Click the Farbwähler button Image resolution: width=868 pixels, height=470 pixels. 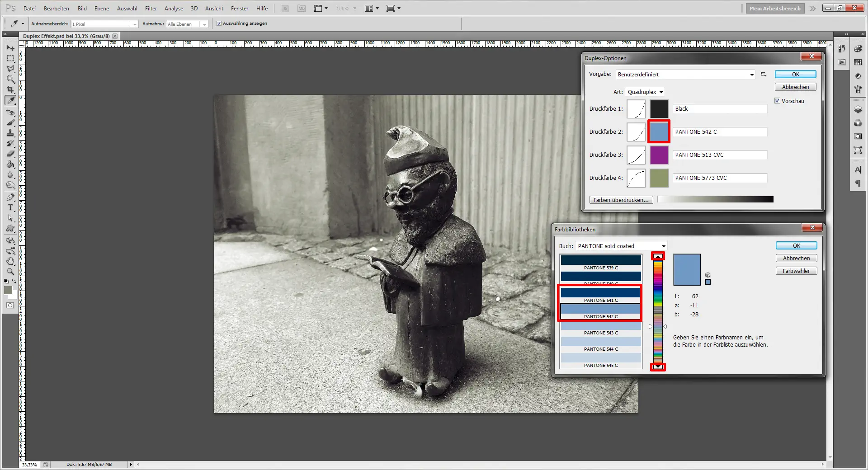(x=796, y=271)
